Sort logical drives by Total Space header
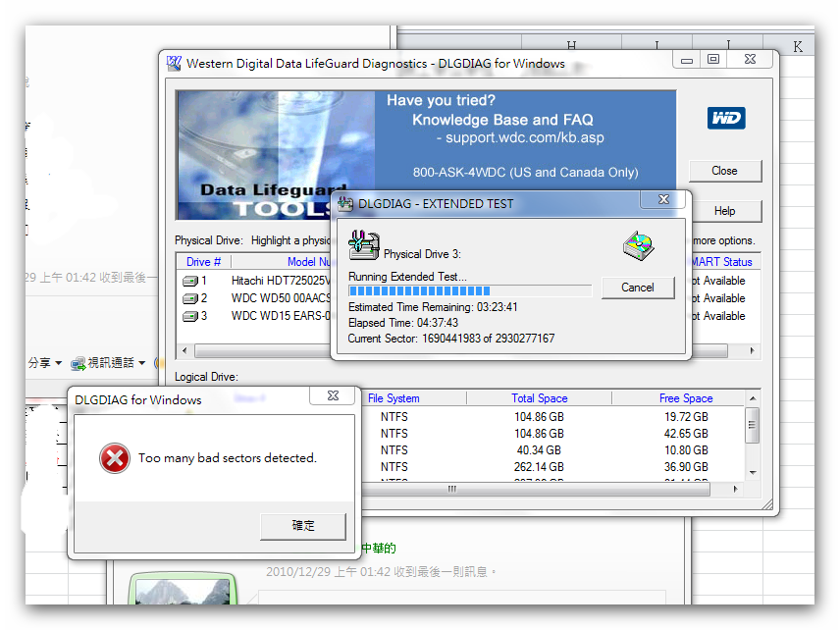 pos(540,398)
